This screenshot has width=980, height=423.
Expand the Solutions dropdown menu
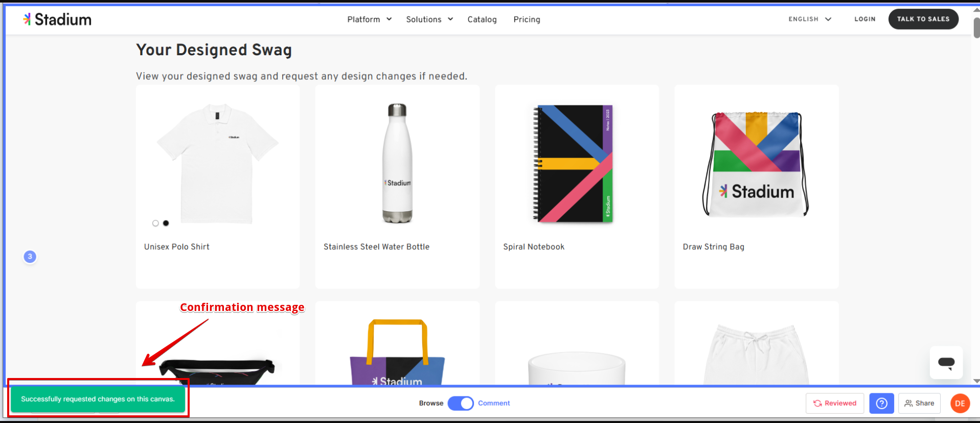coord(429,19)
